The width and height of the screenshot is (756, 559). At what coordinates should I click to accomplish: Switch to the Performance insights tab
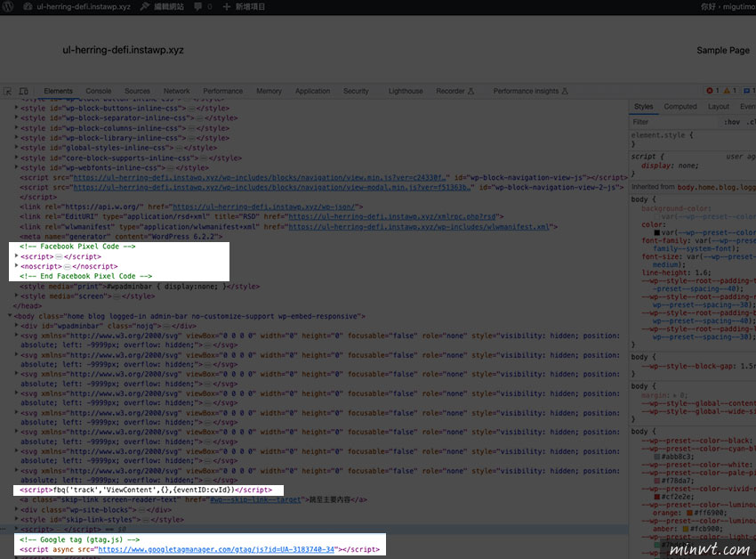point(530,91)
